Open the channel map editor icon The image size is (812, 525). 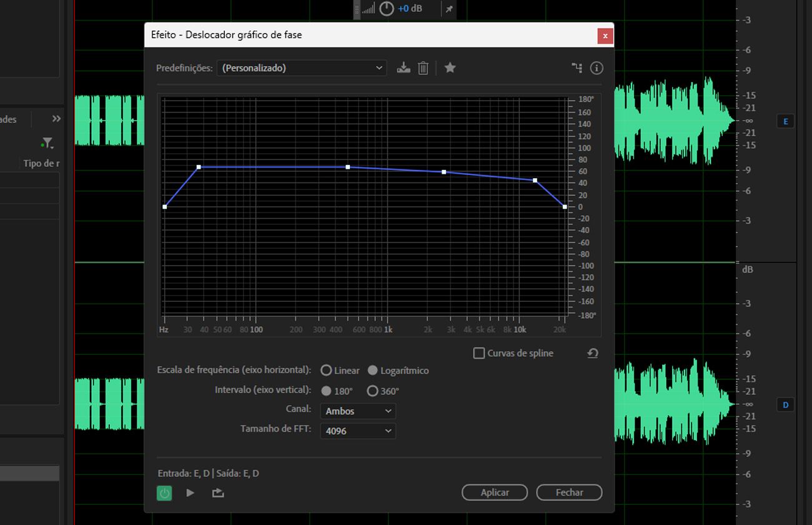coord(577,67)
